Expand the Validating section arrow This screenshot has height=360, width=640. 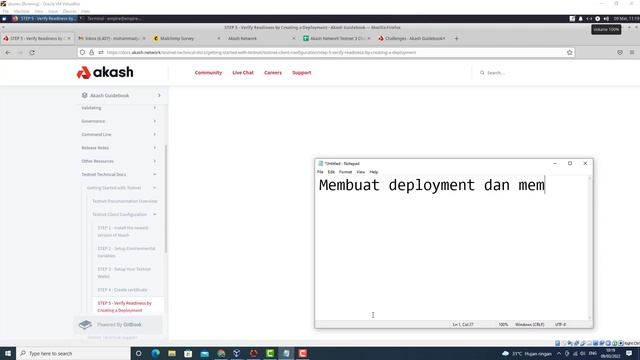(x=155, y=108)
